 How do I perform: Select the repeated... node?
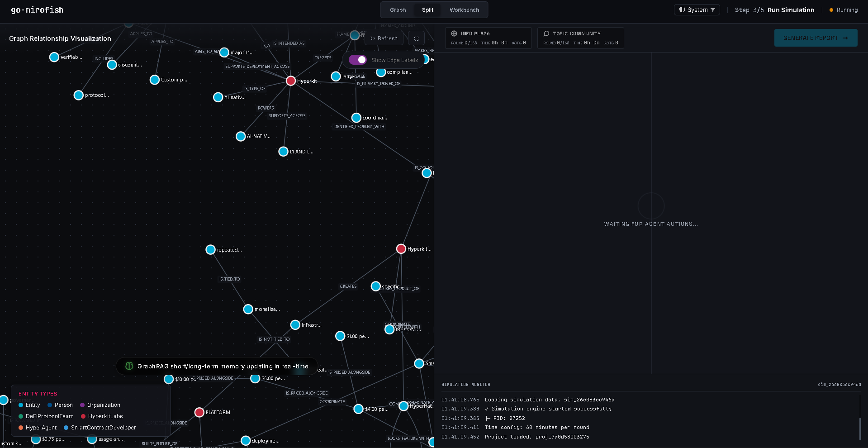tap(211, 250)
